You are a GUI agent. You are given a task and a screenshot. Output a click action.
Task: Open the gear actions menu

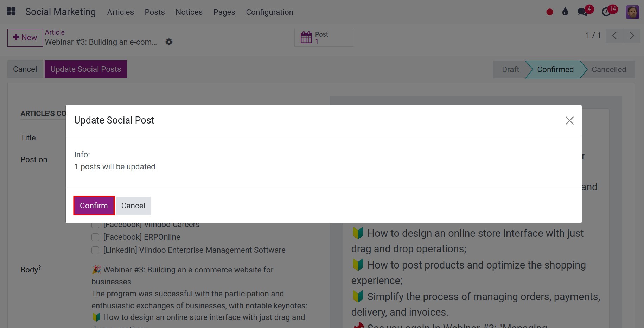click(169, 42)
